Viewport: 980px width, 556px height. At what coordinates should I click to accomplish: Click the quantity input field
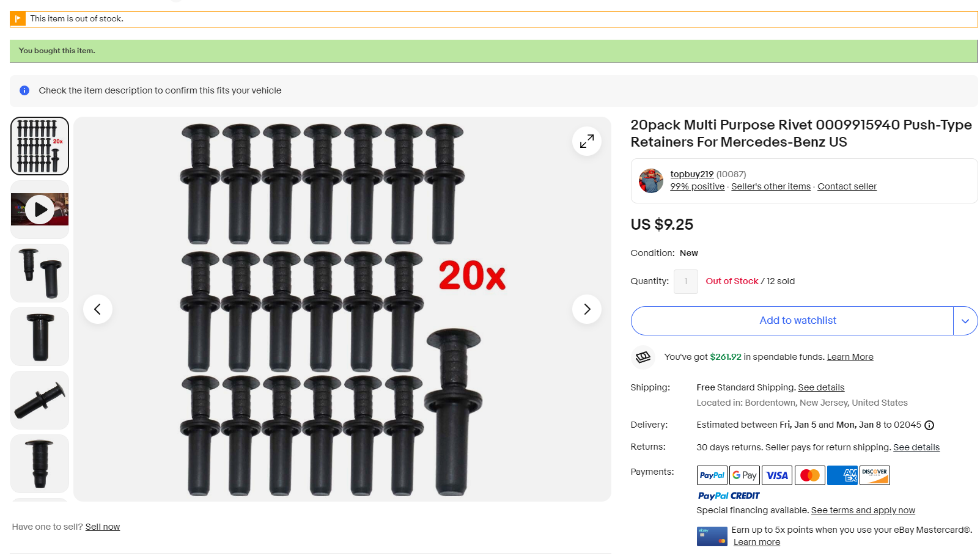coord(685,282)
